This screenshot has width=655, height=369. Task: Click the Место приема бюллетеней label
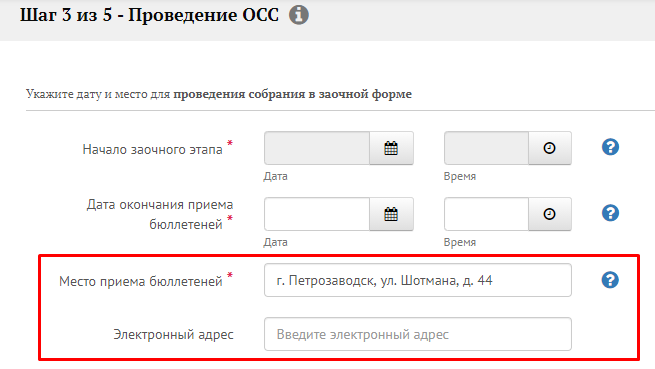tap(141, 281)
